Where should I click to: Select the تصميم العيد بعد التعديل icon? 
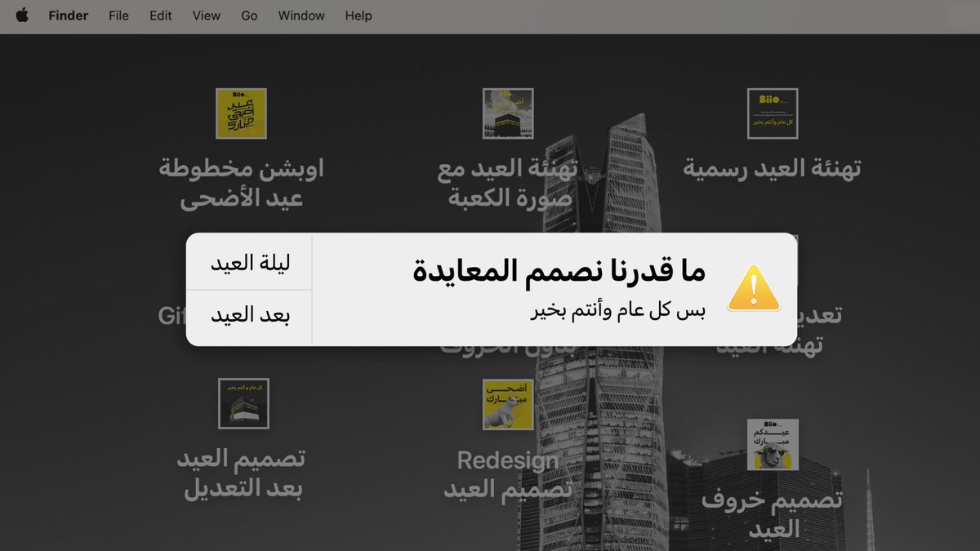pyautogui.click(x=243, y=403)
